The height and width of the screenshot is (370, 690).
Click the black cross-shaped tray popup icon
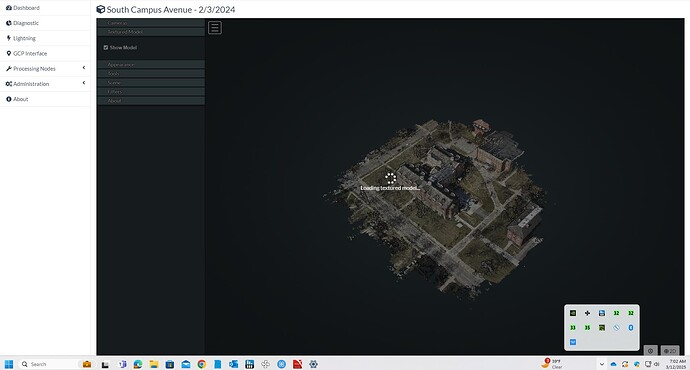pos(587,313)
